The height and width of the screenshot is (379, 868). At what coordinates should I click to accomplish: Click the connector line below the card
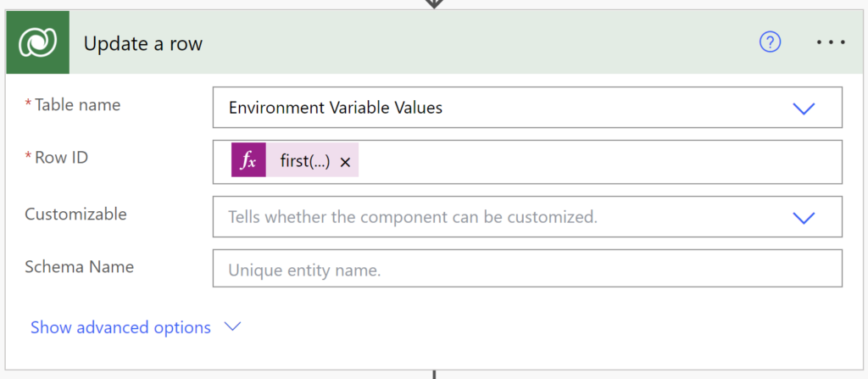tap(434, 375)
